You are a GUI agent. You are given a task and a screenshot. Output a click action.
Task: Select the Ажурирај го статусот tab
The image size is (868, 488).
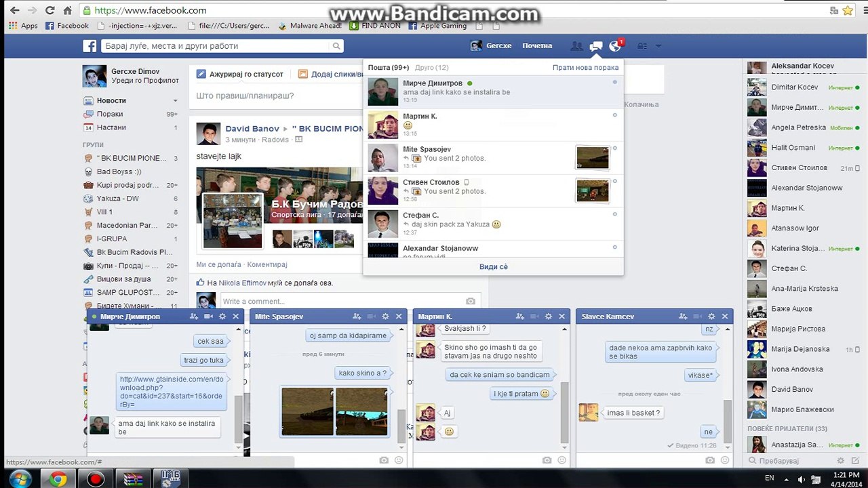click(240, 74)
